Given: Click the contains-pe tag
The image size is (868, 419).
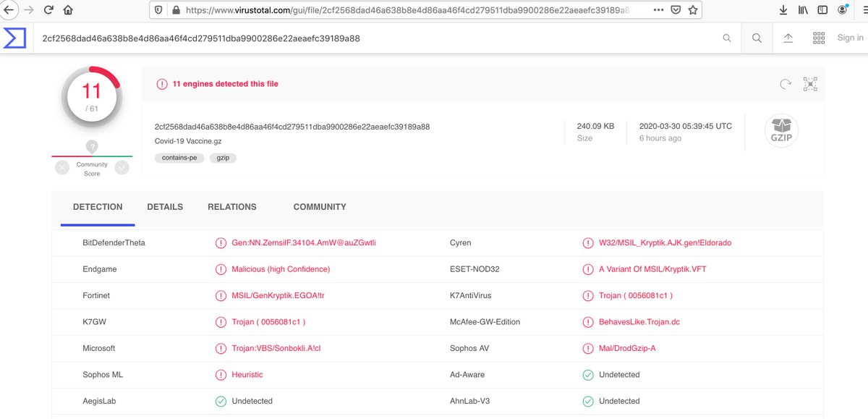Looking at the screenshot, I should [x=179, y=158].
